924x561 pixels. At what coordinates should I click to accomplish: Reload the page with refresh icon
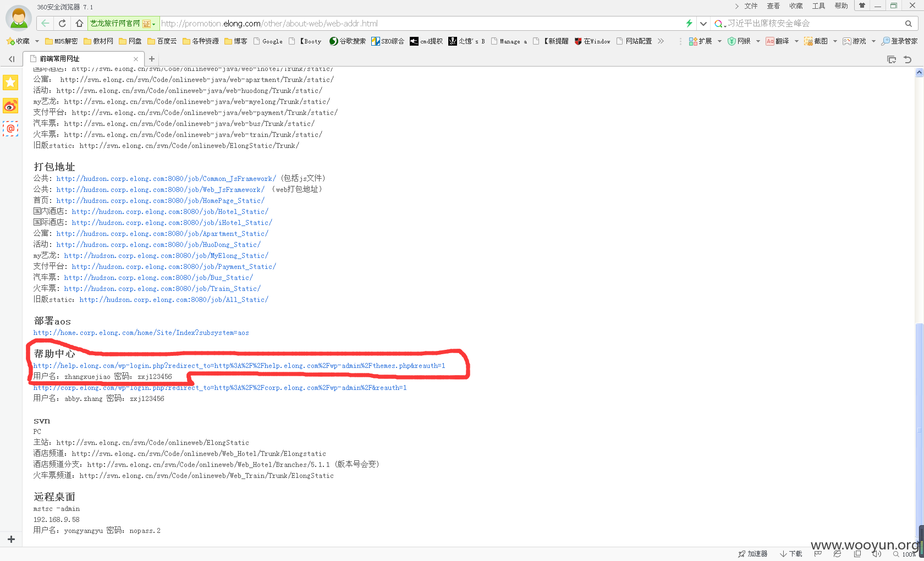(62, 23)
